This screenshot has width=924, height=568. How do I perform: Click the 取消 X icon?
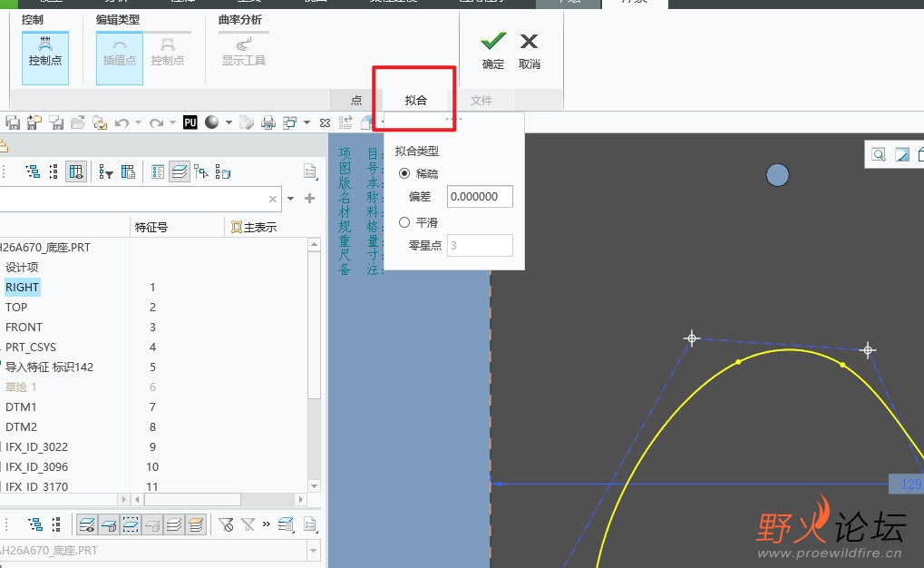(x=529, y=42)
